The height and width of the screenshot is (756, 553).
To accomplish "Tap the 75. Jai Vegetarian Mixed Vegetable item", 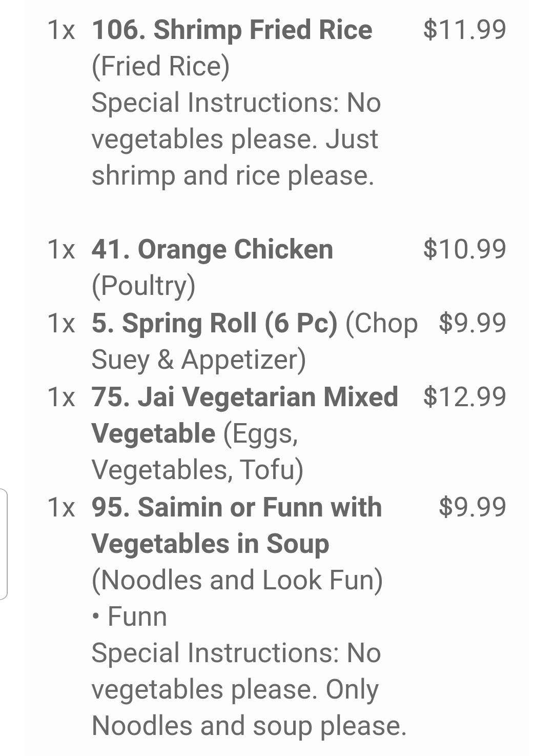I will tap(244, 397).
